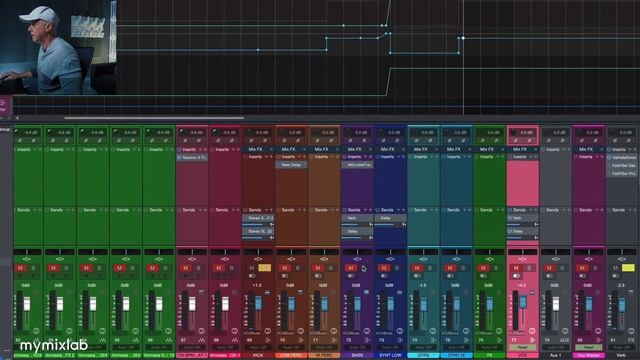640x360 pixels.
Task: Click group icon beside KICK volume value
Action: (267, 293)
